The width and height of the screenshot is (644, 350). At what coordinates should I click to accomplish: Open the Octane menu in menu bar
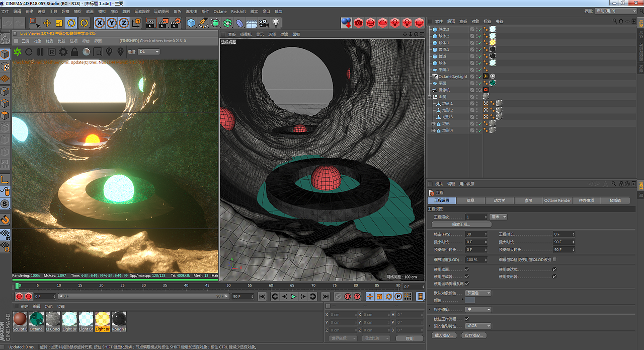tap(220, 11)
